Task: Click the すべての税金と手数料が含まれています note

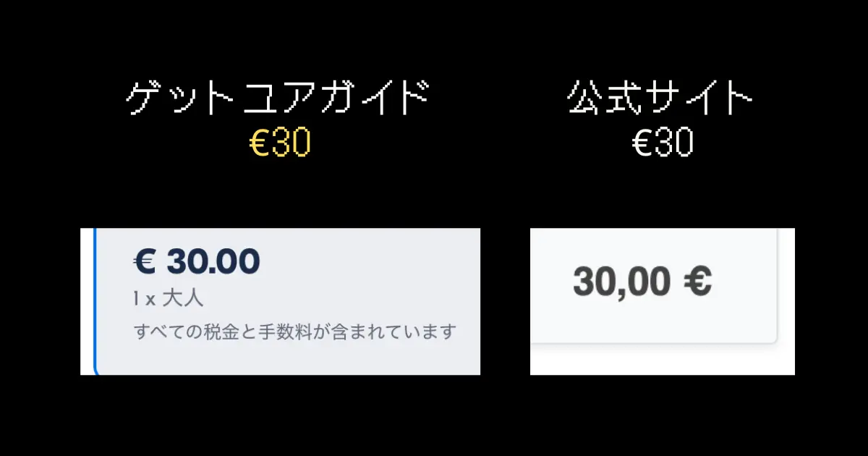Action: click(295, 332)
